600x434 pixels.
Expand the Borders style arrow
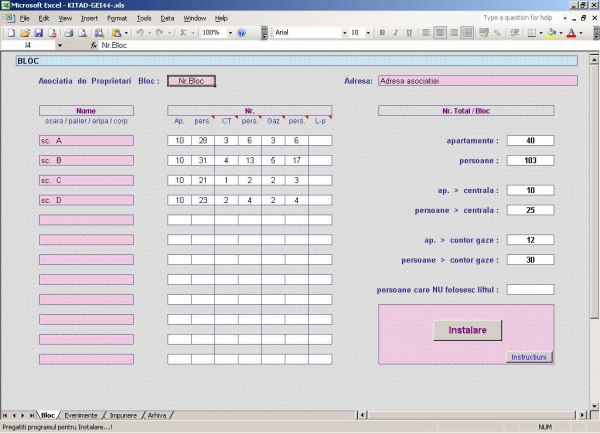pos(541,33)
